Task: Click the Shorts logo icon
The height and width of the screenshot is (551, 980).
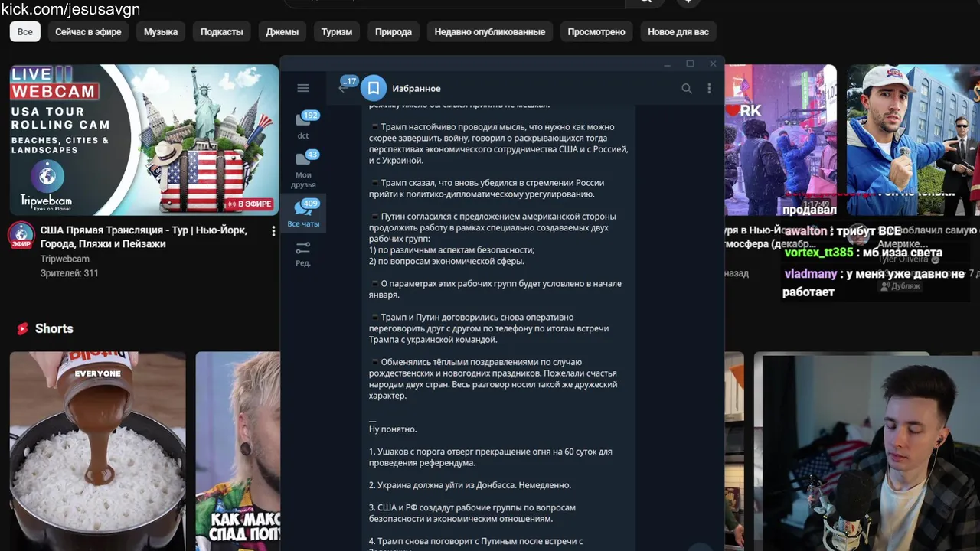Action: click(23, 328)
